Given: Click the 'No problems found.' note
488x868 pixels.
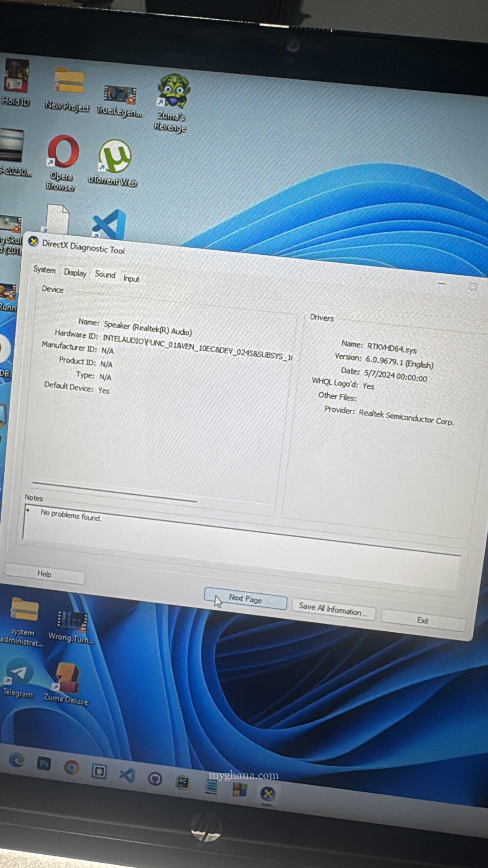Looking at the screenshot, I should 71,515.
